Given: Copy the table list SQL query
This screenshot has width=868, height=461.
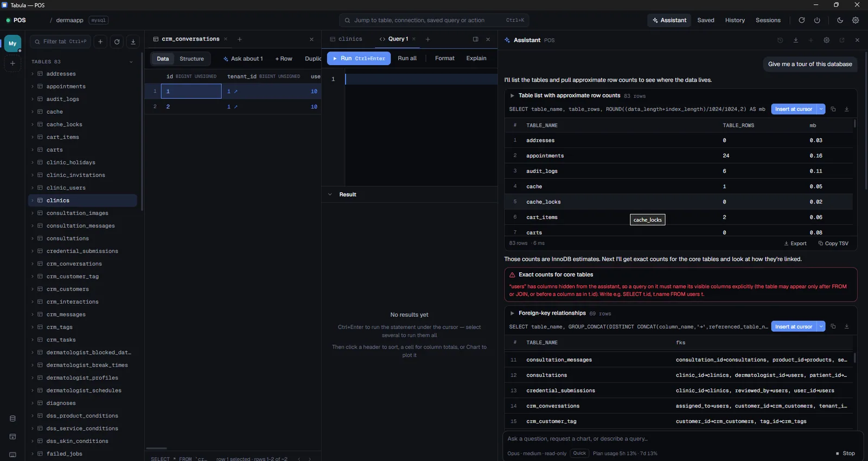Looking at the screenshot, I should point(833,109).
